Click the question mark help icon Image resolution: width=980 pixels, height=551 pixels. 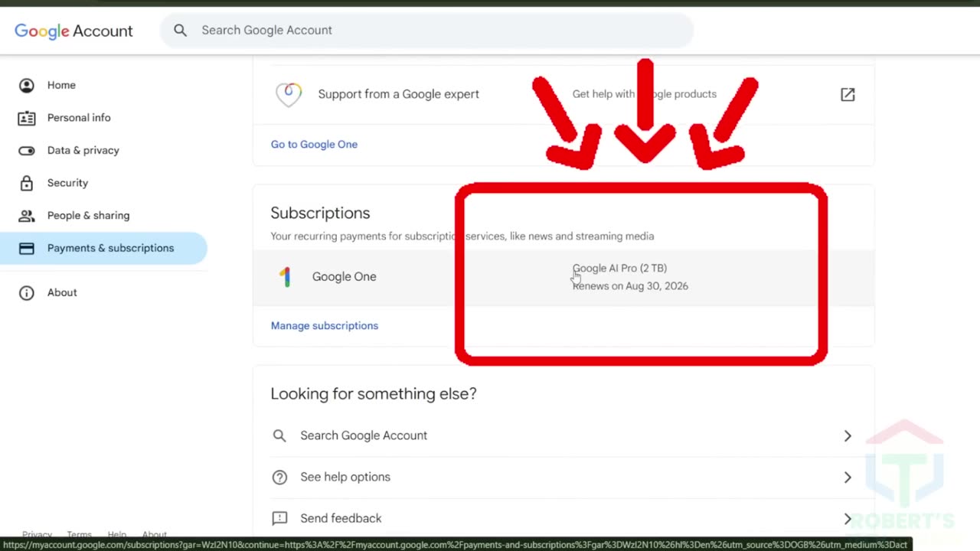[x=279, y=477]
